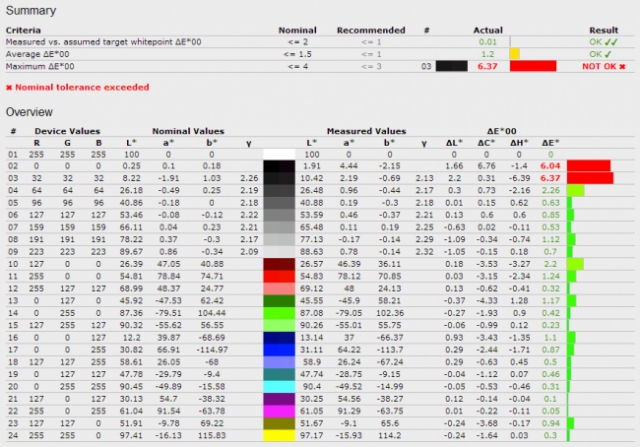The height and width of the screenshot is (447, 640).
Task: Click the Measured Values column header
Action: [369, 131]
